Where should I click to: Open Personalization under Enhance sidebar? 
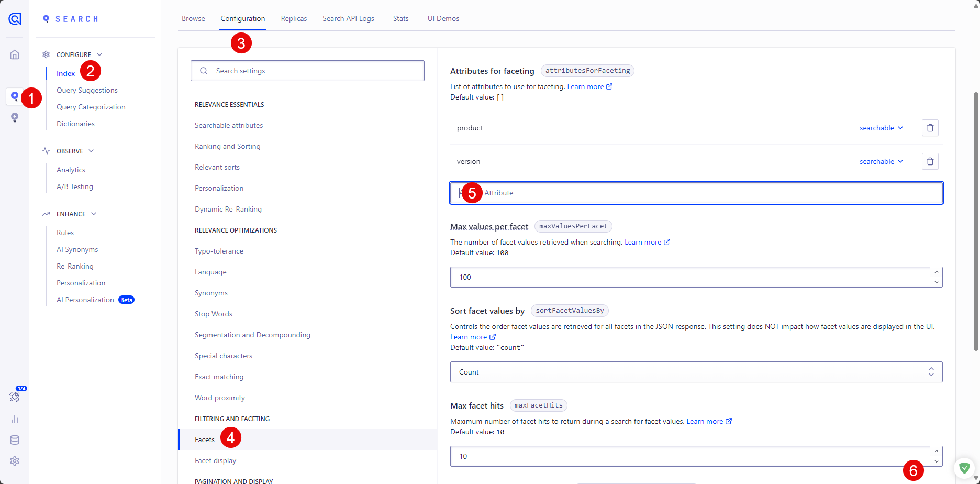[x=81, y=283]
